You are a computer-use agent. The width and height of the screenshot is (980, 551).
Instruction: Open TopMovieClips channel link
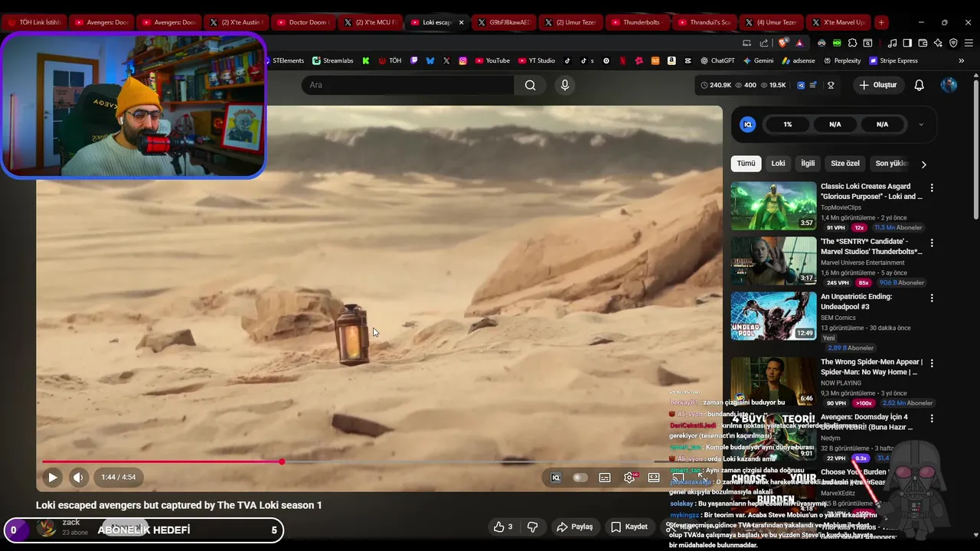841,207
